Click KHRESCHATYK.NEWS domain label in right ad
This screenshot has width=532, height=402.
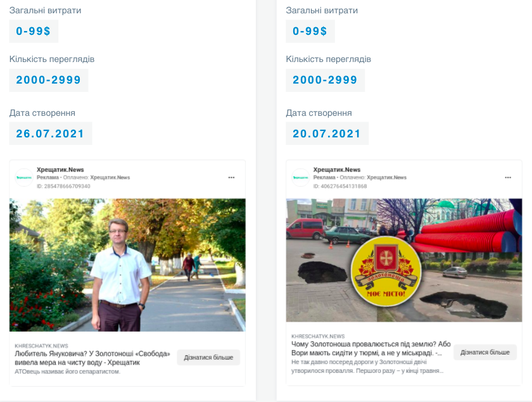(x=318, y=336)
